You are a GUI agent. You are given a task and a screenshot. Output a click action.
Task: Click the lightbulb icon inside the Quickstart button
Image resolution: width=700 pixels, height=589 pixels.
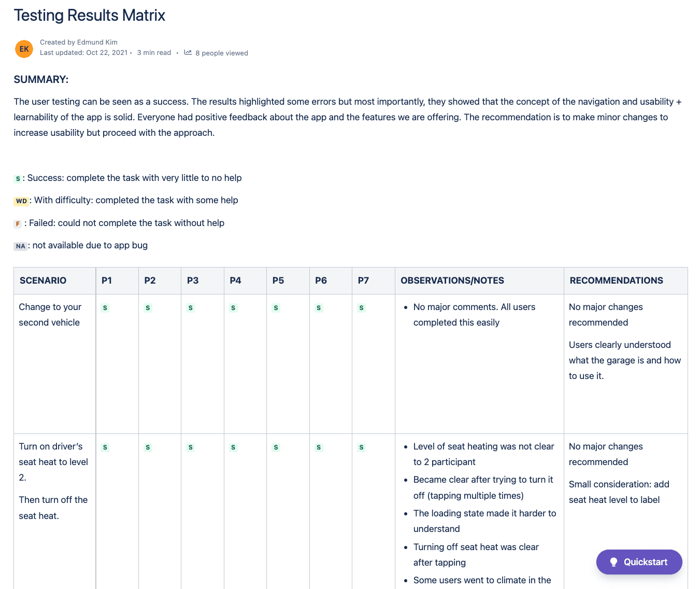click(x=613, y=562)
